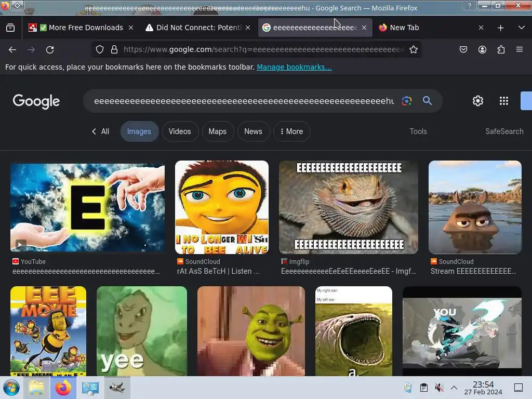Open Google apps grid icon

504,101
